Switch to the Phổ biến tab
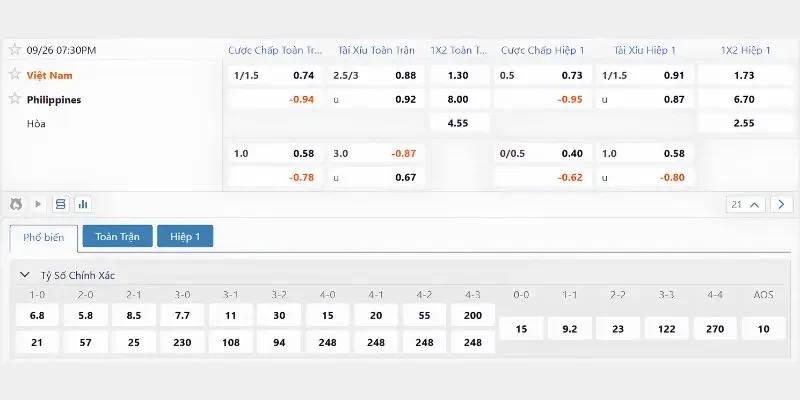 coord(44,238)
